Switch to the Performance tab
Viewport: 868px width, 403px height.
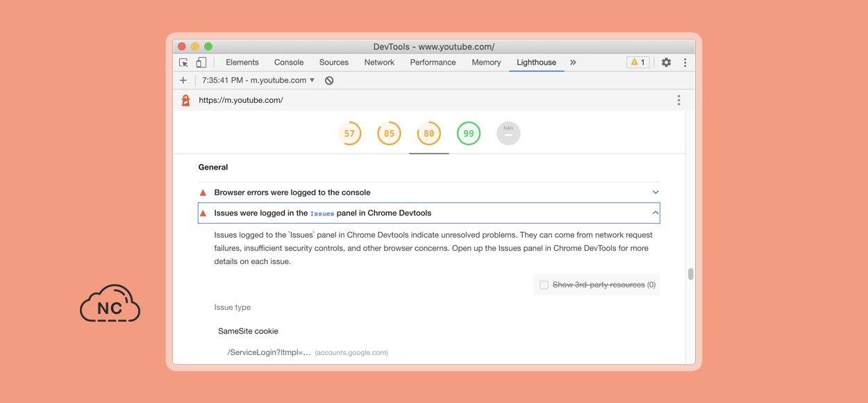coord(433,63)
